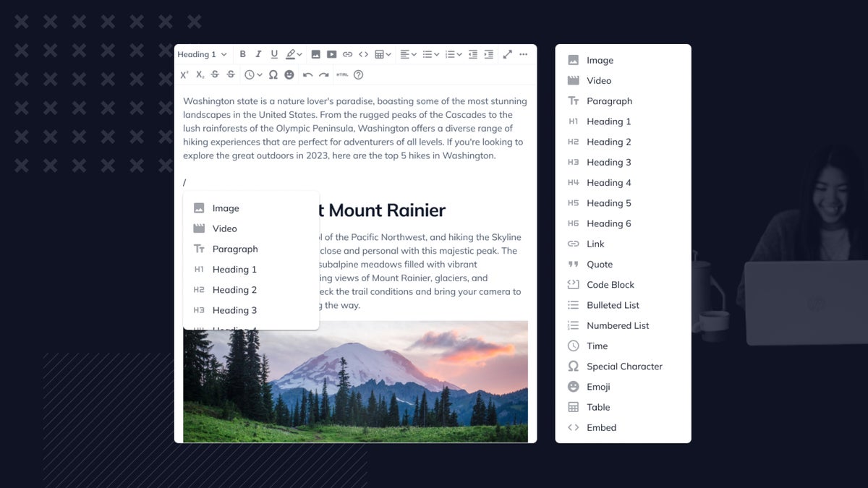Open the Special Character tool
The image size is (868, 488).
point(273,74)
